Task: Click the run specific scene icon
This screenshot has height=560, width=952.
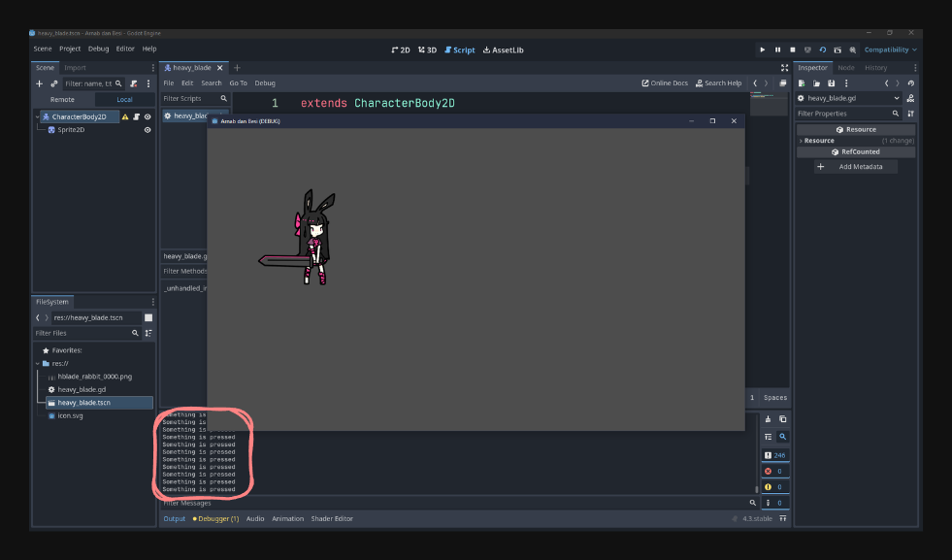Action: 837,49
